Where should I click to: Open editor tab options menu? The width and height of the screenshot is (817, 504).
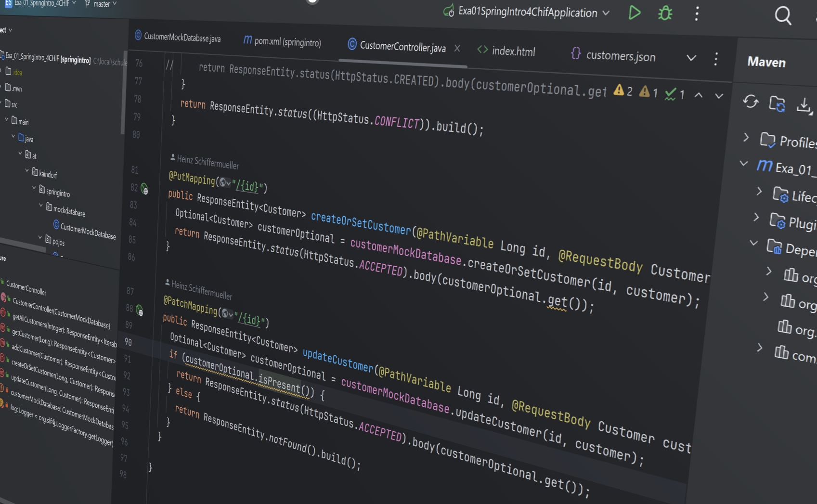pyautogui.click(x=716, y=59)
